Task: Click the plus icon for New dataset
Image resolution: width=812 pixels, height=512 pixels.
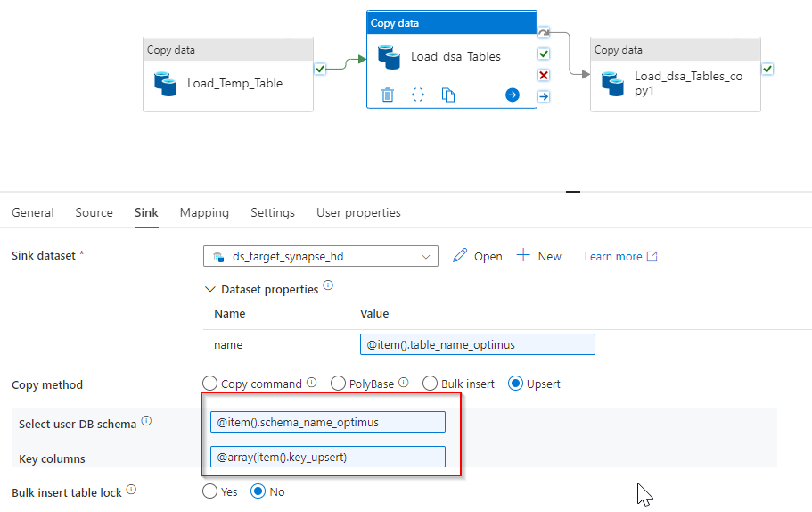Action: [523, 255]
